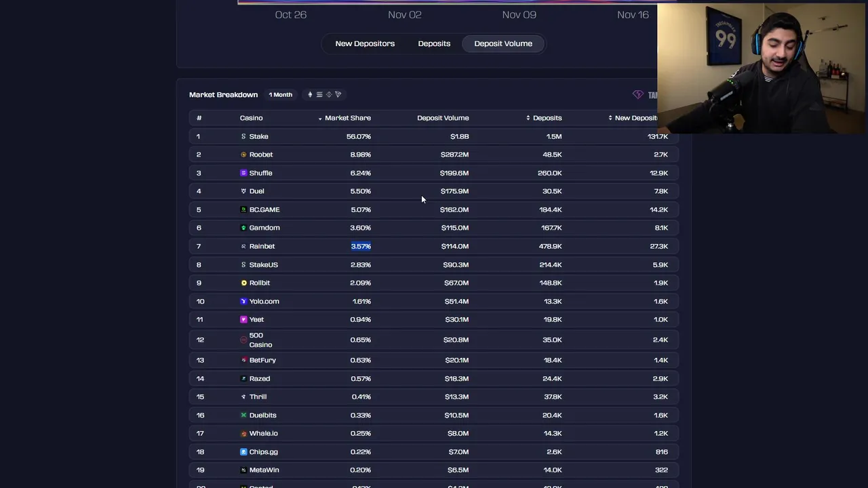Switch to the Deposits chart tab
This screenshot has width=868, height=488.
(x=434, y=43)
